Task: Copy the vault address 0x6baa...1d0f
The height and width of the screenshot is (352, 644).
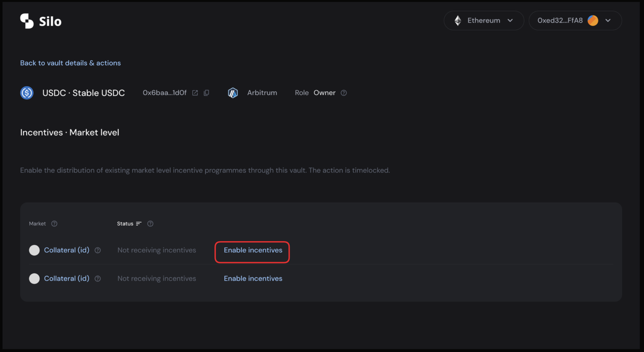Action: 206,93
